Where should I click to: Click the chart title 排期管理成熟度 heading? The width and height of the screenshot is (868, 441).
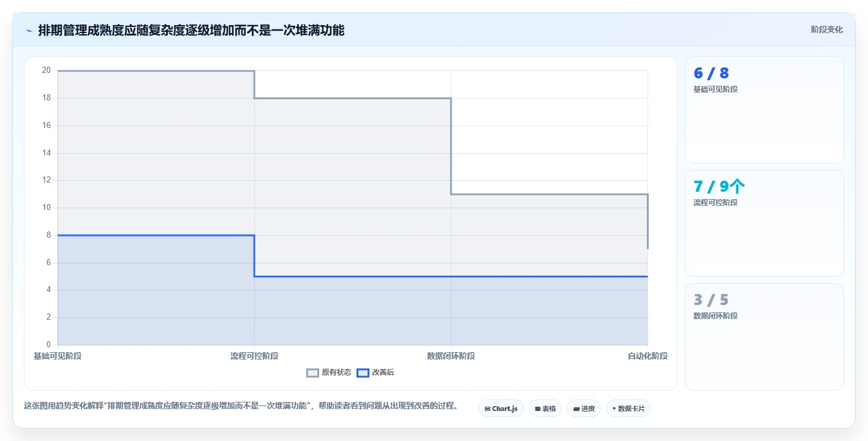[x=191, y=30]
